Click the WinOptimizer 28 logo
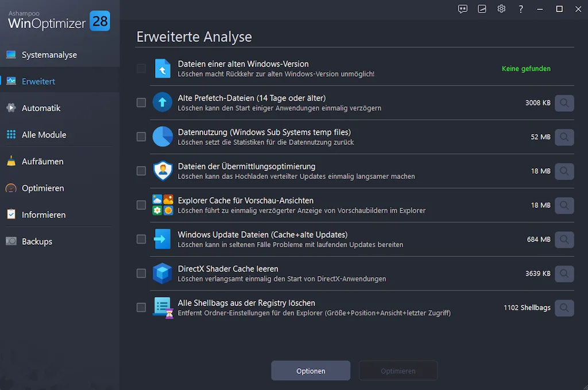The height and width of the screenshot is (390, 588). [x=59, y=20]
